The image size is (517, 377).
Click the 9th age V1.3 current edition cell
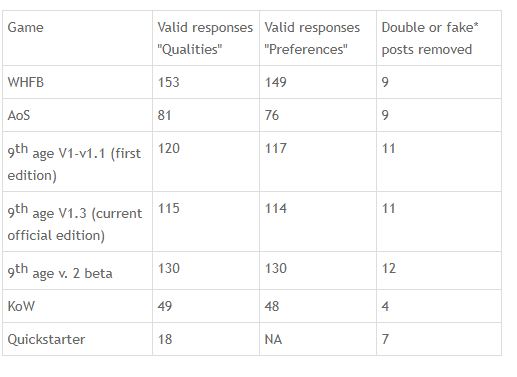77,222
